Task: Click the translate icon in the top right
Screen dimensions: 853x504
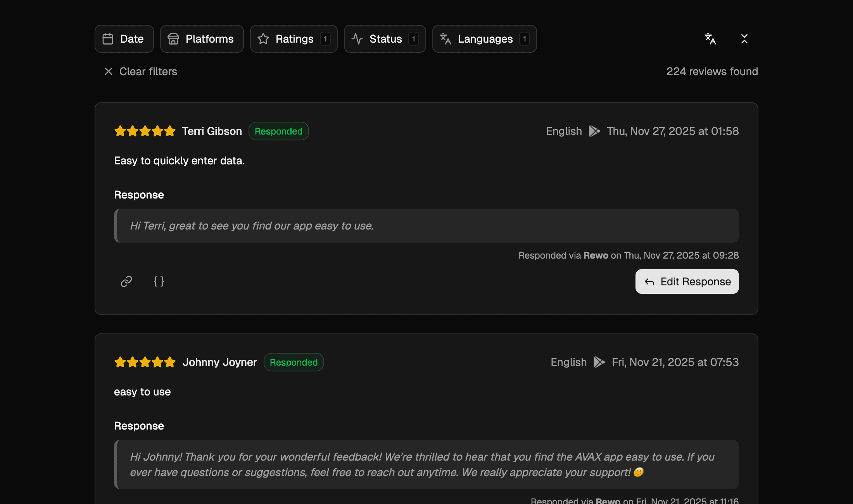Action: (710, 39)
